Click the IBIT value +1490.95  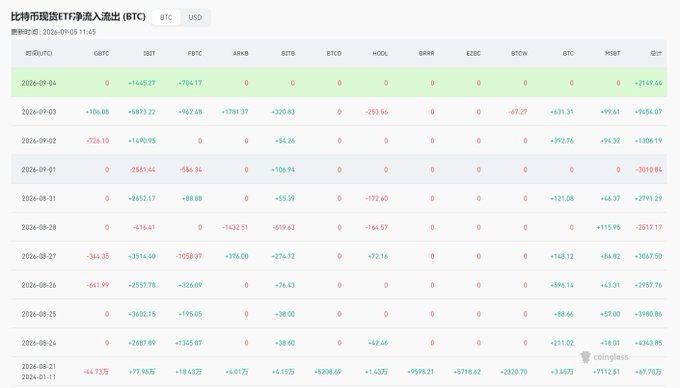coord(142,141)
